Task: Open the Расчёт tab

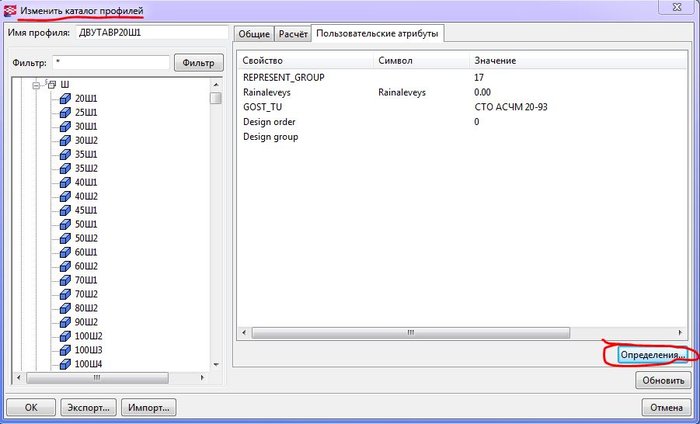Action: 293,34
